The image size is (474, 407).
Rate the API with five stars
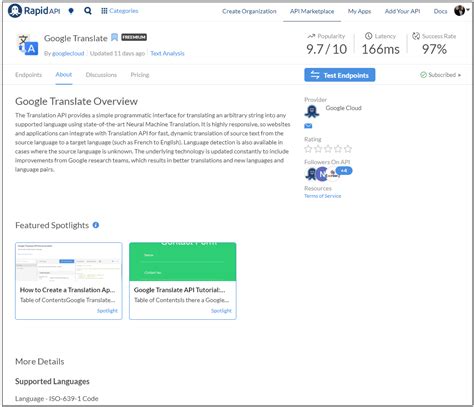click(x=348, y=149)
